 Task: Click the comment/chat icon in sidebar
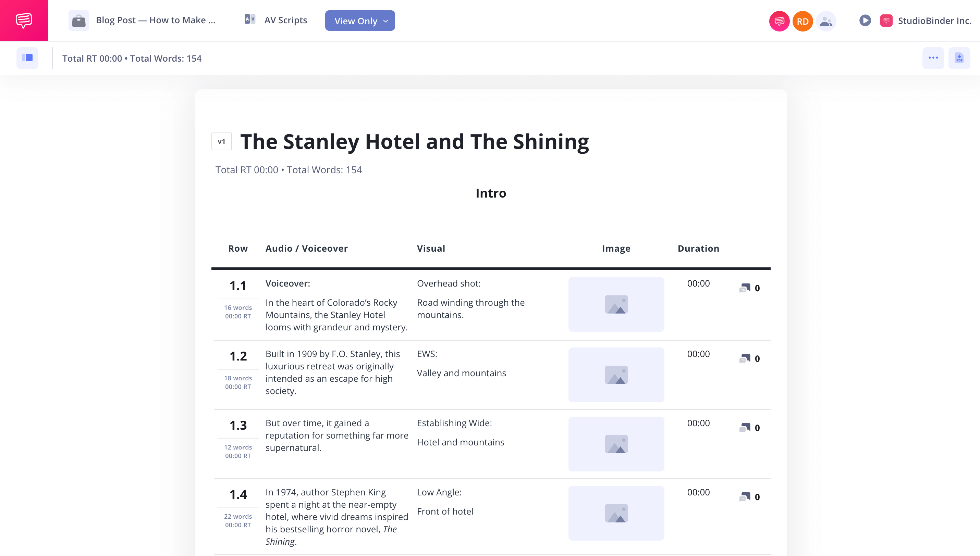(24, 20)
